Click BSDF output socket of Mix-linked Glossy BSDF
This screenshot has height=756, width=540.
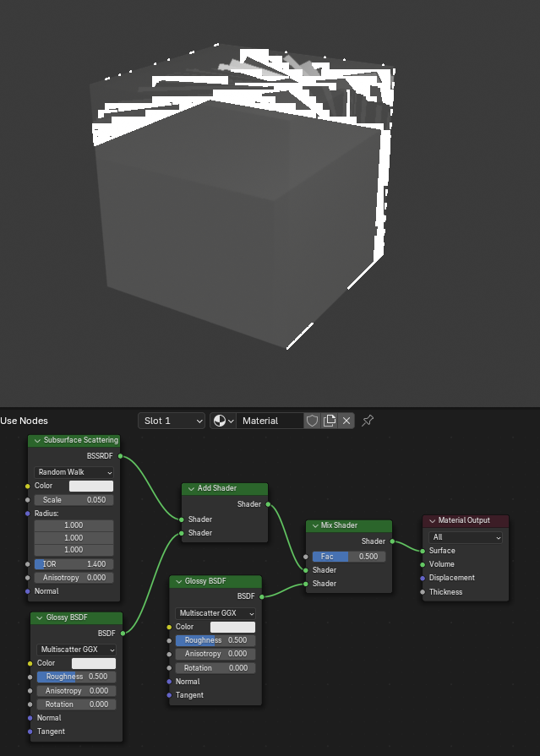pyautogui.click(x=262, y=597)
